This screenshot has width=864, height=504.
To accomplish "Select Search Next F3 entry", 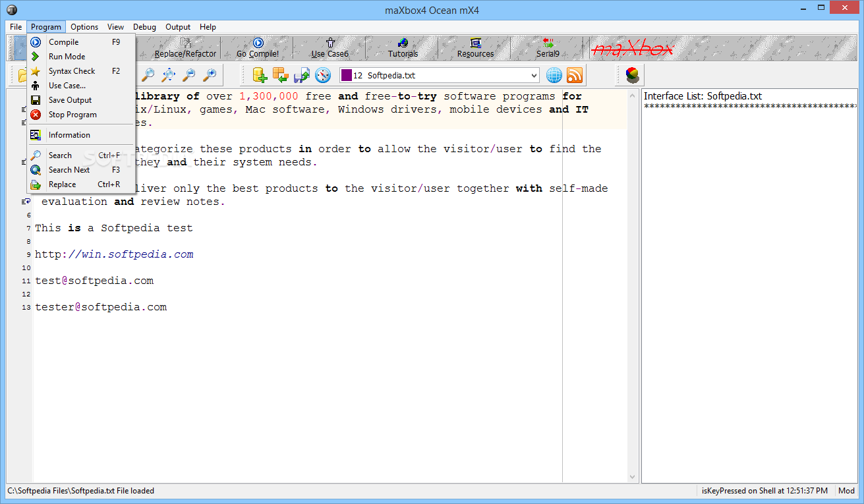I will (81, 170).
